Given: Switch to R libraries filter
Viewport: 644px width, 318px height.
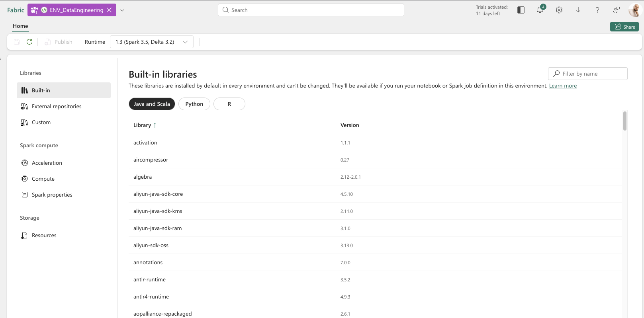Looking at the screenshot, I should point(229,104).
